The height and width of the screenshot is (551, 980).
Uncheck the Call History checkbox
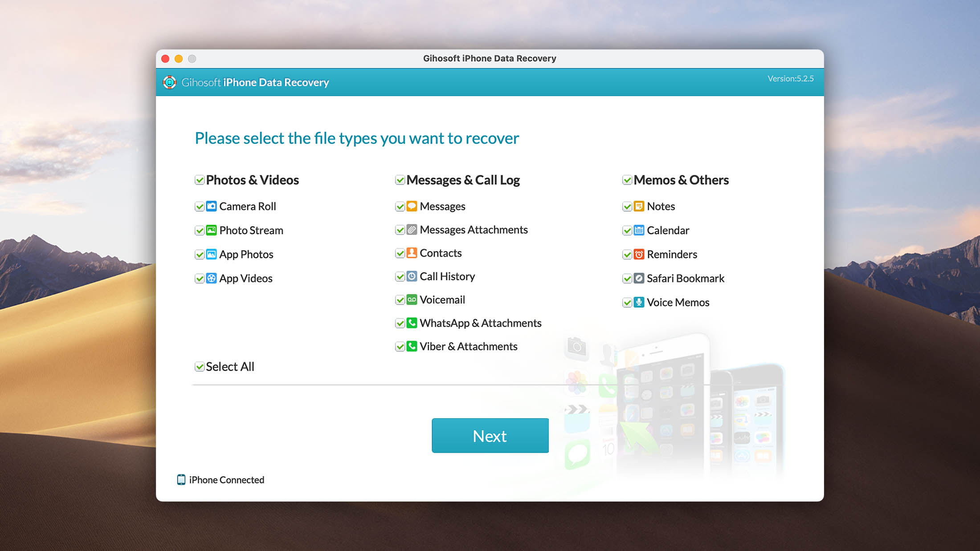pos(400,277)
